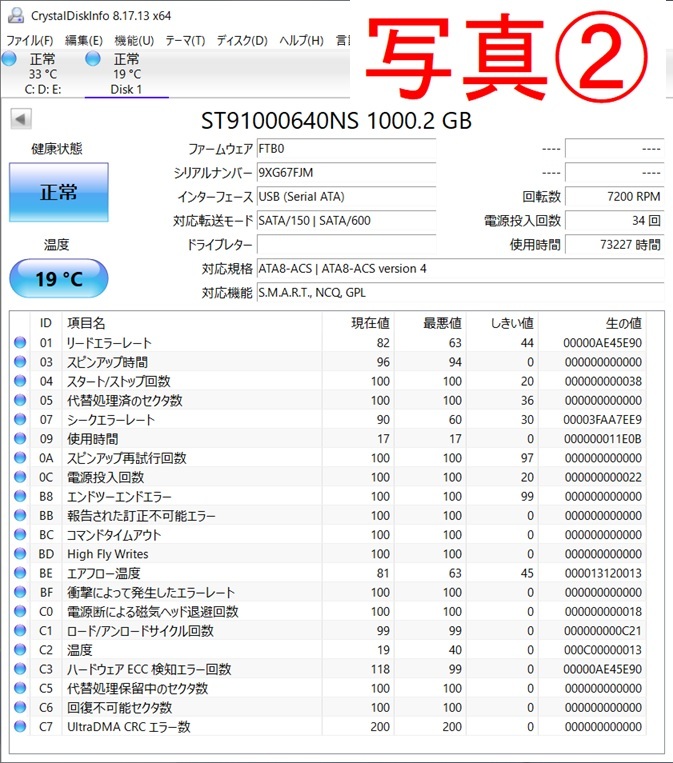
Task: Click the status icon for ロード/アンロードサイクル回数 row
Action: click(20, 631)
